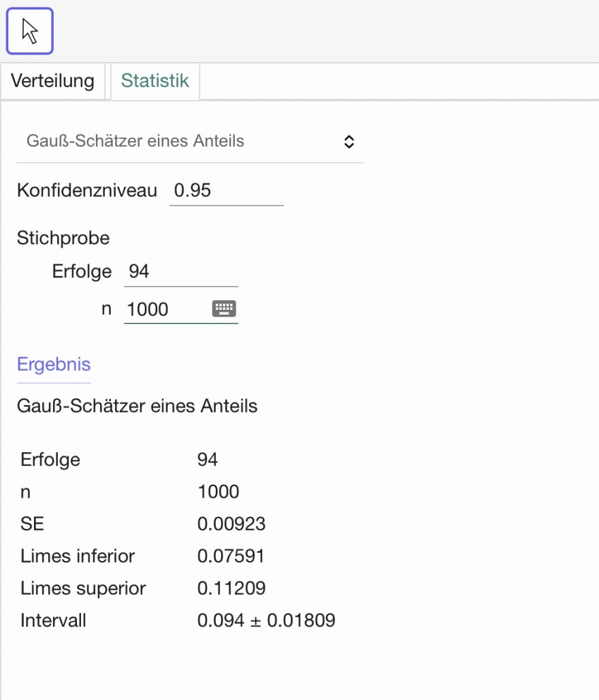Click the dropdown chevron arrows icon
599x700 pixels.
click(349, 142)
